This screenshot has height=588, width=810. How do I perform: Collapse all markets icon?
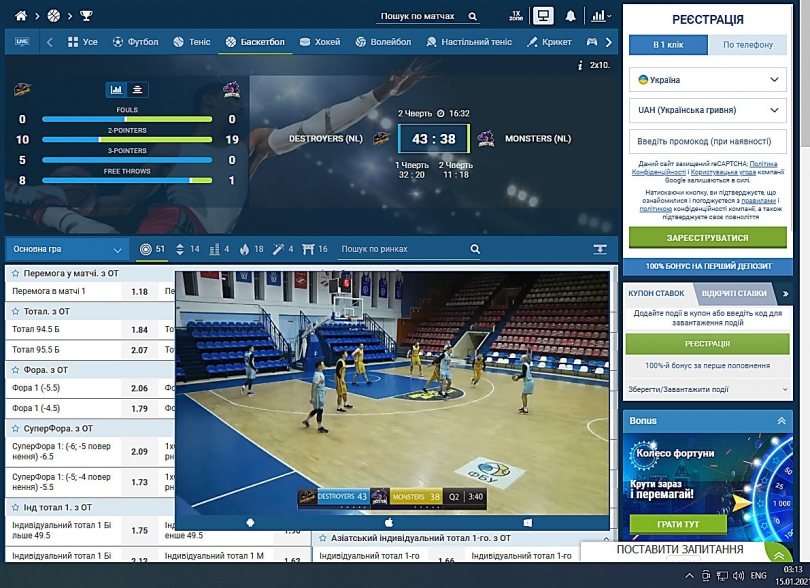click(x=600, y=250)
